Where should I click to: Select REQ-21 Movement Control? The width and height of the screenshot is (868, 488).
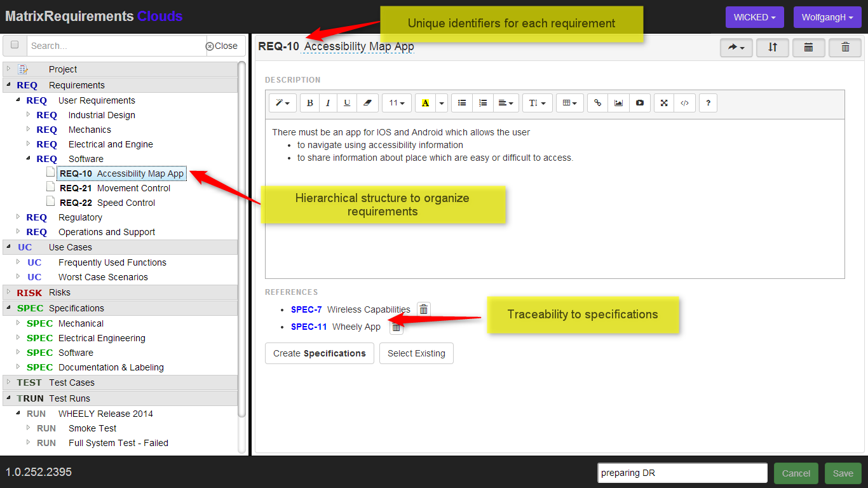point(115,188)
